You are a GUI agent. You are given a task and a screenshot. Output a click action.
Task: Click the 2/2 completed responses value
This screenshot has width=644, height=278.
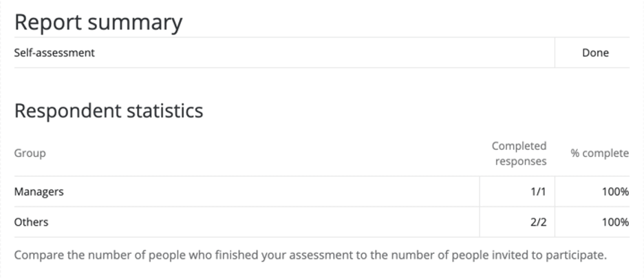point(539,222)
